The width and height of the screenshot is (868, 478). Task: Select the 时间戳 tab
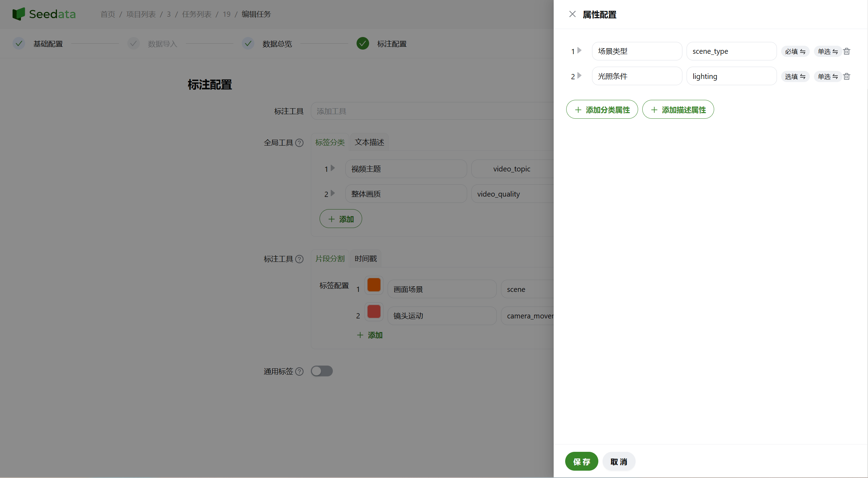(366, 259)
